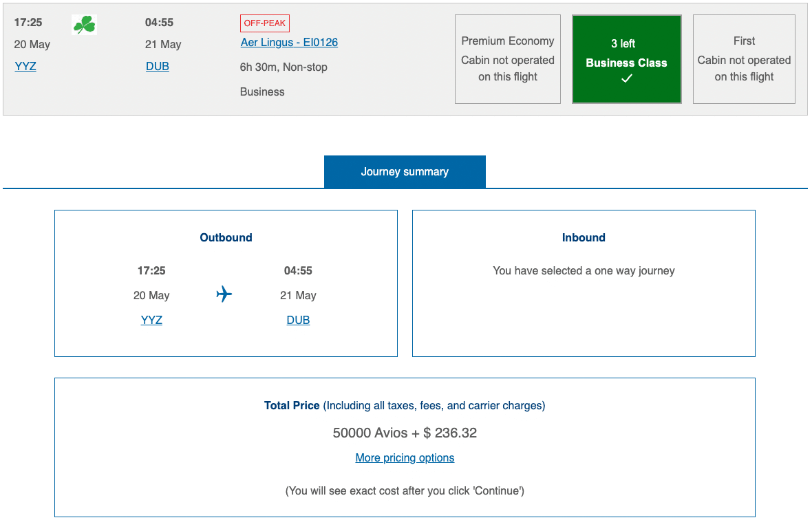Click the YYZ link in Outbound summary
The width and height of the screenshot is (812, 520).
click(151, 321)
